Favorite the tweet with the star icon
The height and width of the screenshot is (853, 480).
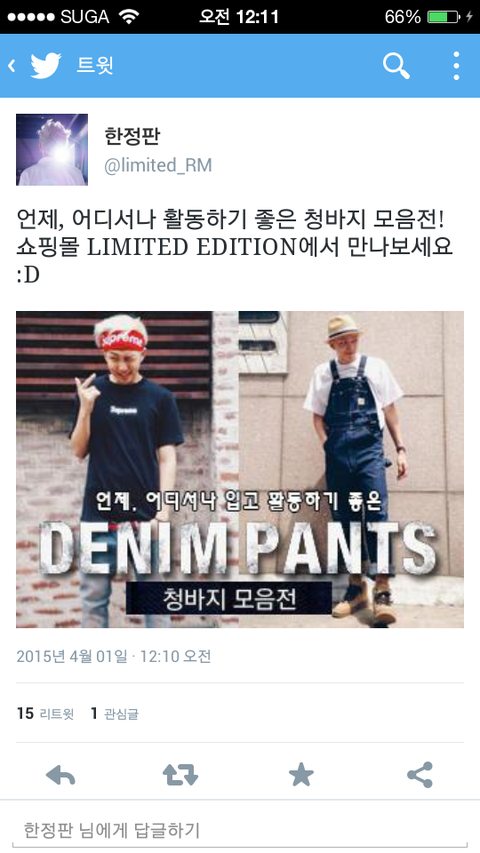coord(301,774)
